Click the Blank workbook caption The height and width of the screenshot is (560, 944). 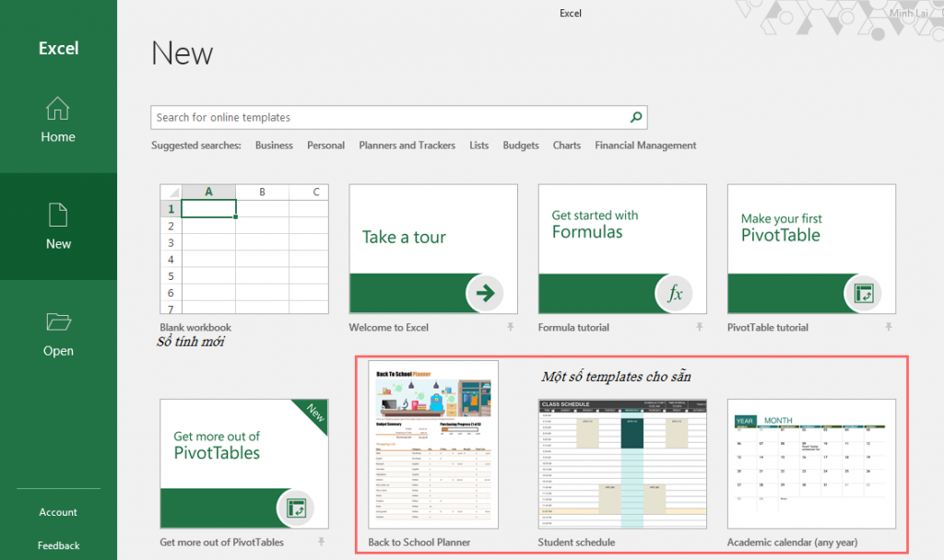[x=195, y=327]
